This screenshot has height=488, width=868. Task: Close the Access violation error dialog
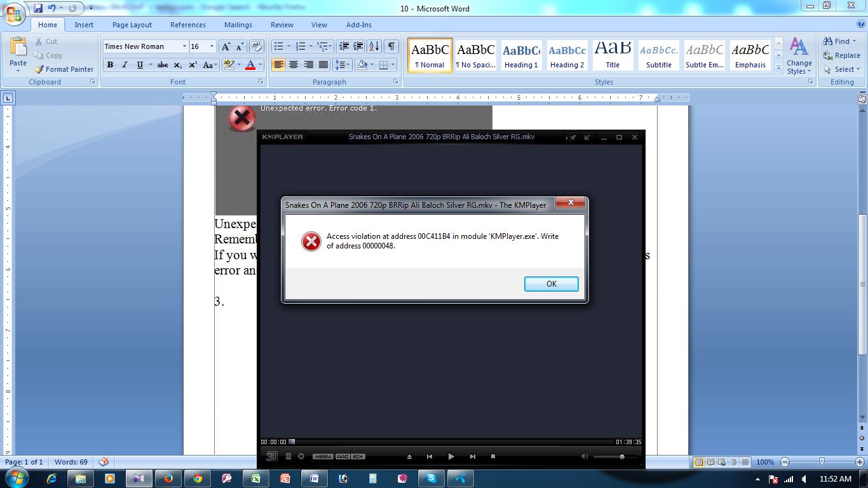tap(571, 202)
